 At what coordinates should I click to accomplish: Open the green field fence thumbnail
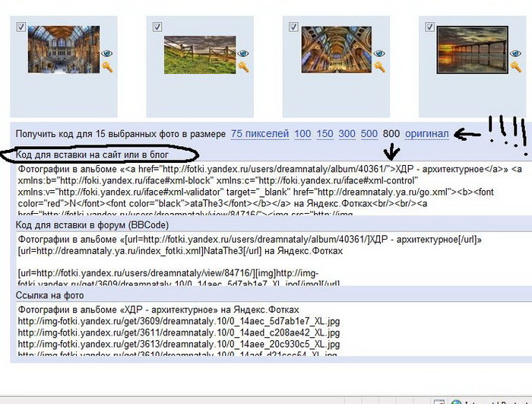(200, 55)
